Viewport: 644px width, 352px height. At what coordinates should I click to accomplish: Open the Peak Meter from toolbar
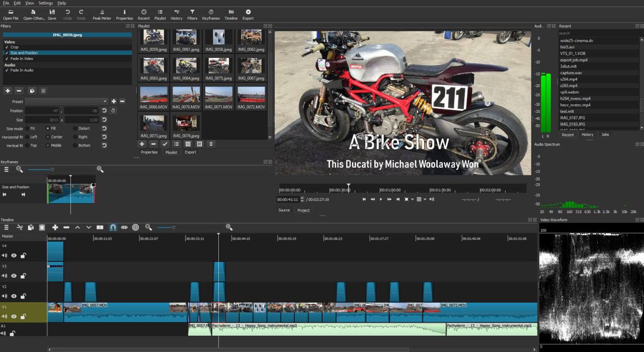click(102, 15)
